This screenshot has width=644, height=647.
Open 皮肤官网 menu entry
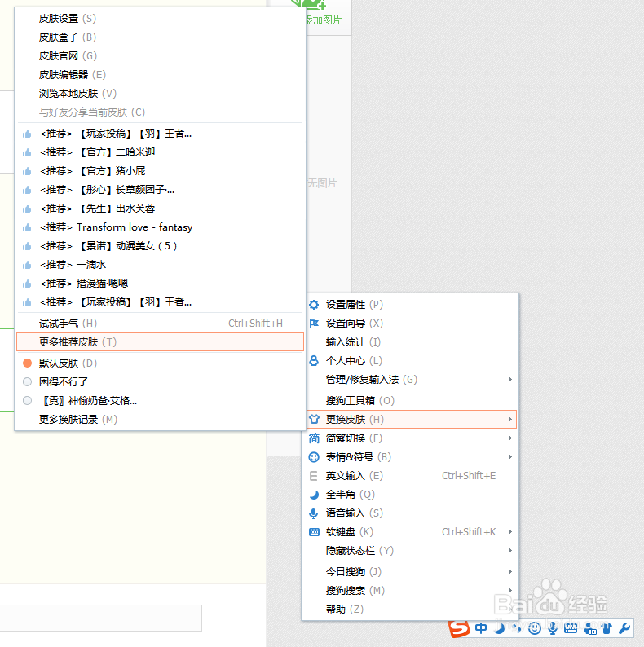click(160, 56)
